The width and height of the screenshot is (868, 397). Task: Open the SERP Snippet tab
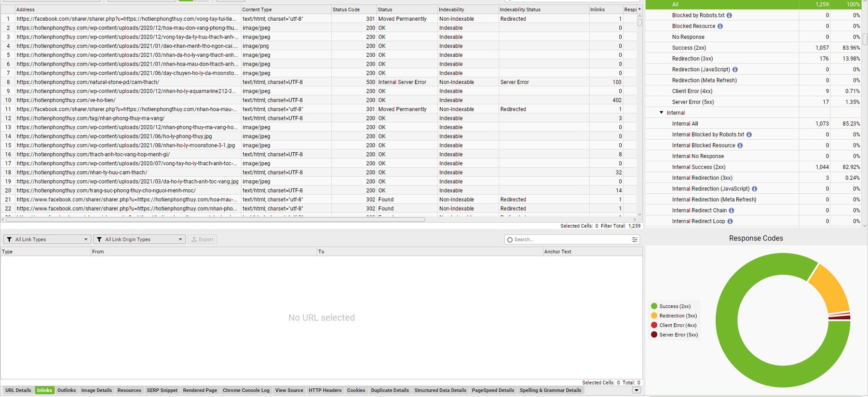pyautogui.click(x=162, y=390)
